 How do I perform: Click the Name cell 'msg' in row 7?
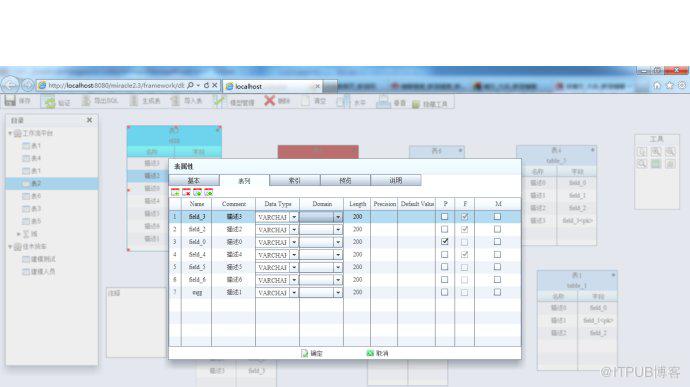197,292
